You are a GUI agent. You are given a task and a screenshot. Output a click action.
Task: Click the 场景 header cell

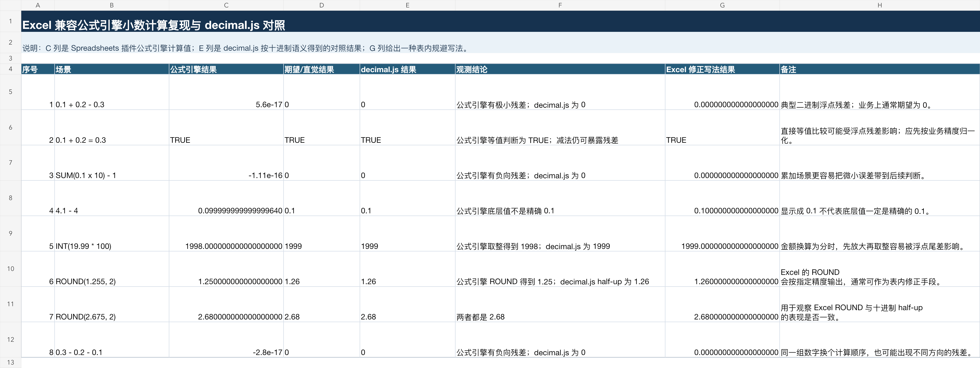tap(112, 69)
